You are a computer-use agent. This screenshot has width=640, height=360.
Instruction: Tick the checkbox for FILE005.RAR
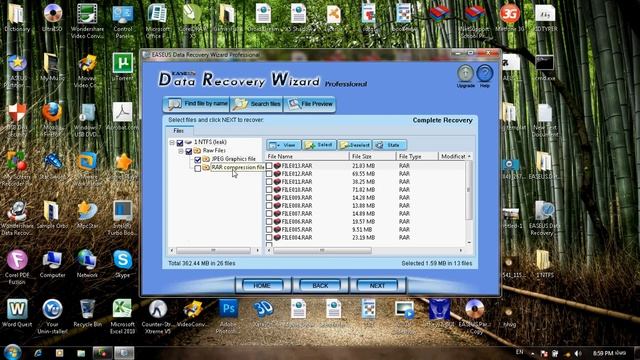point(269,229)
